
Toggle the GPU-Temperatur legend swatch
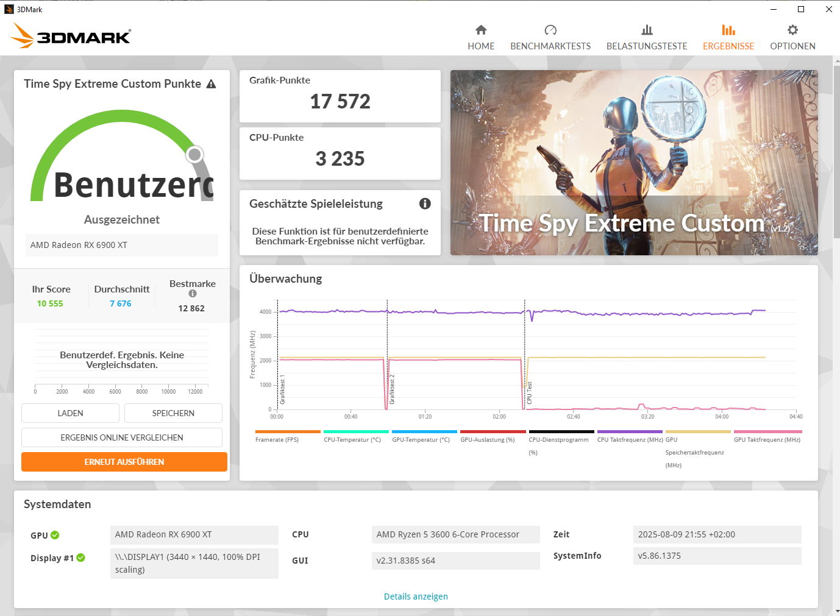point(424,431)
